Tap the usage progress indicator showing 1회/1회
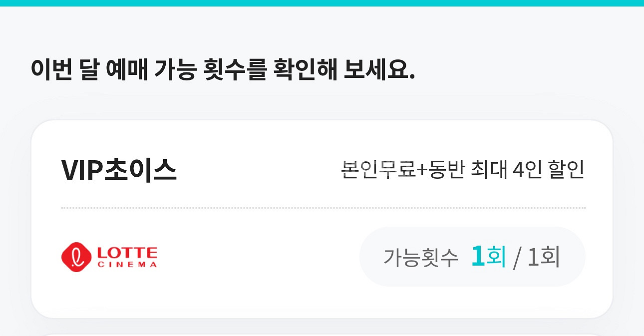 [x=472, y=256]
